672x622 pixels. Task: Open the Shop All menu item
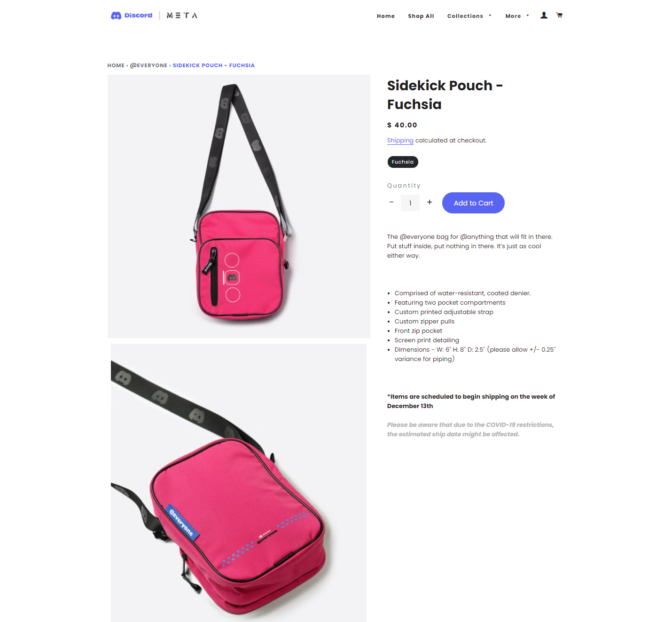pos(421,16)
